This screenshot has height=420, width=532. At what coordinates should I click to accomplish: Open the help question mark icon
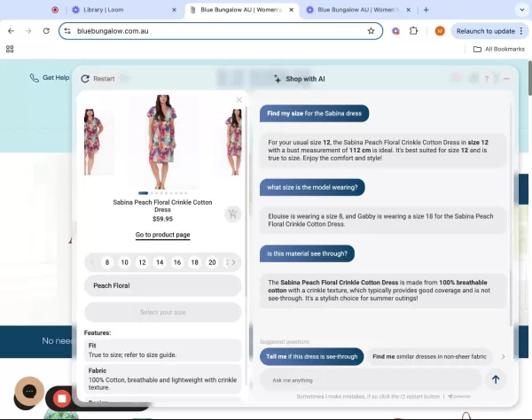click(487, 79)
